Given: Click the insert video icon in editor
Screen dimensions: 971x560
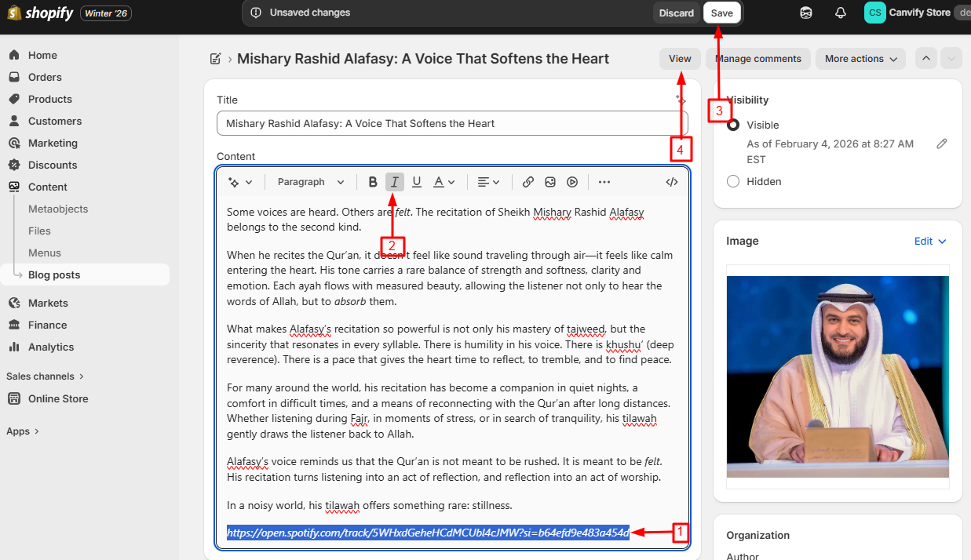Looking at the screenshot, I should coord(572,182).
